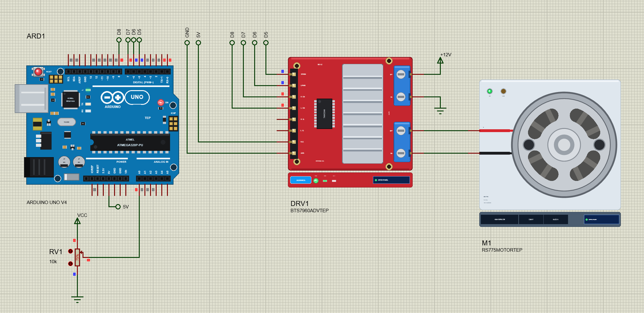Click the D6 terminal left of the driver

[255, 43]
